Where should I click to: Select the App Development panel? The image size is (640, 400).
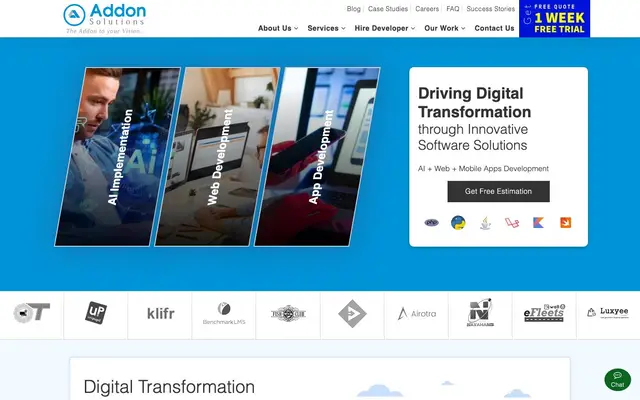pos(317,157)
